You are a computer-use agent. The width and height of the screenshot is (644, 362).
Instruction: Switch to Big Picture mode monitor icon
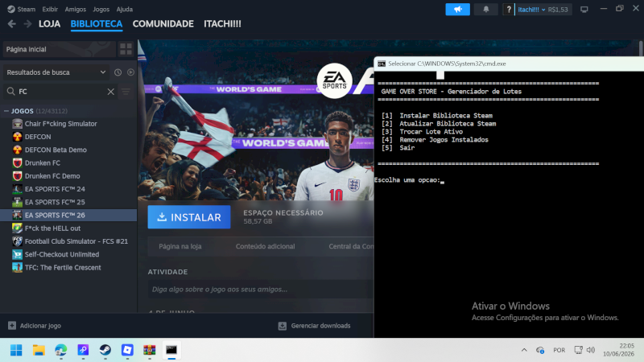click(x=584, y=10)
